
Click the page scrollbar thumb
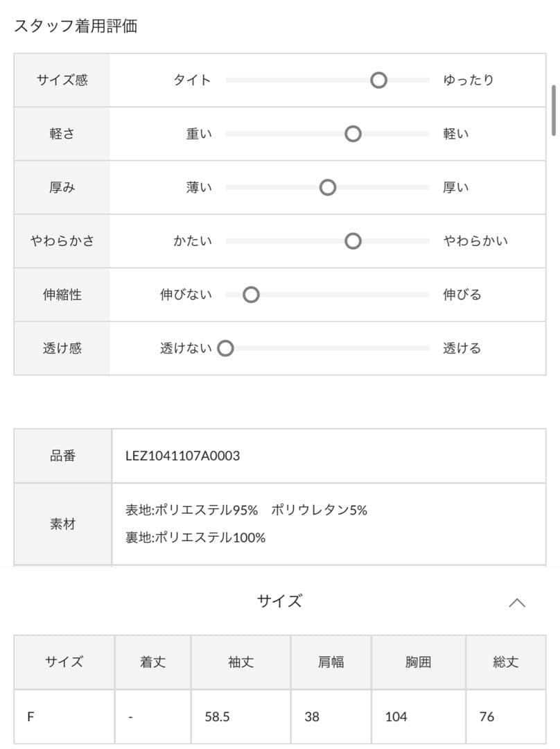(x=554, y=110)
